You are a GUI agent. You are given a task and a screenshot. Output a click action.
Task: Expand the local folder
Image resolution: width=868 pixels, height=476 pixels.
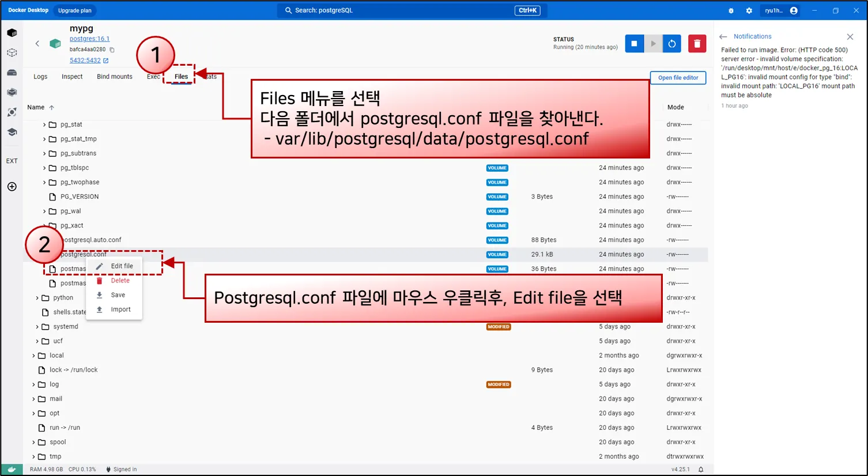coord(33,356)
